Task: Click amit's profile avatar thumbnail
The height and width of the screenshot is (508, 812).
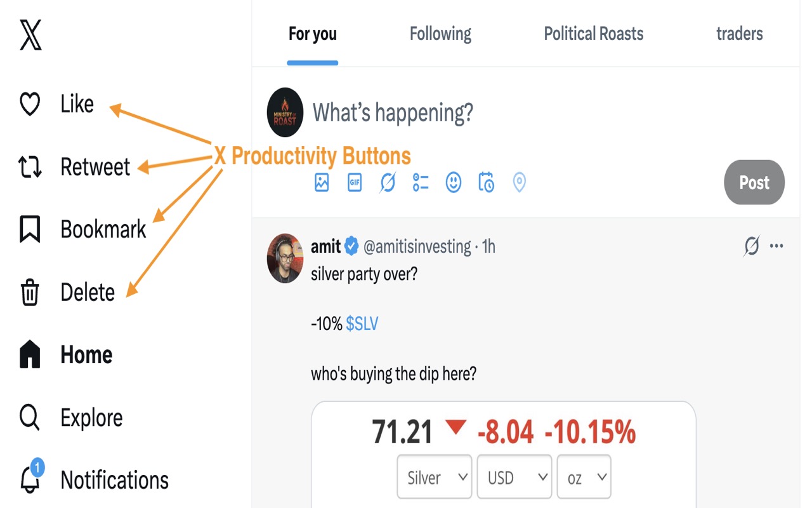Action: coord(285,258)
